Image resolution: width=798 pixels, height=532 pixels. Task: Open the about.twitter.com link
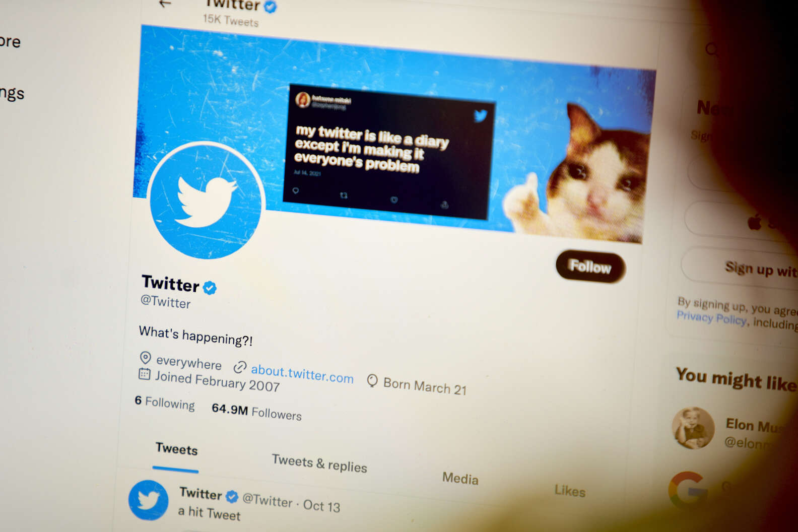click(x=302, y=374)
